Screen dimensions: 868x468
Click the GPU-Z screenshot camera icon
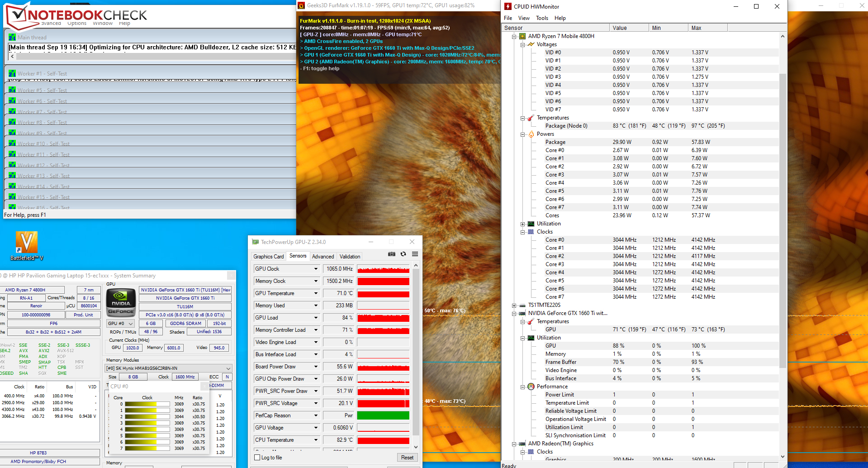[x=392, y=254]
